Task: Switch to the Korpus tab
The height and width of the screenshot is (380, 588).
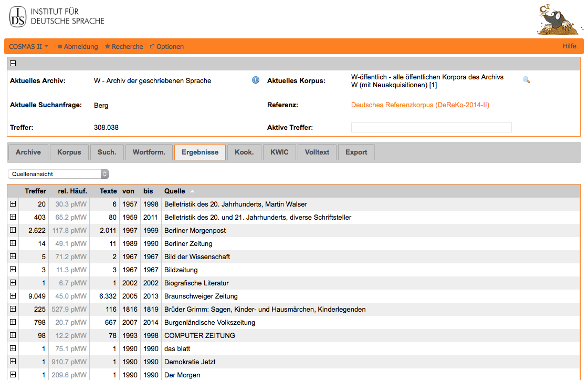Action: coord(69,152)
